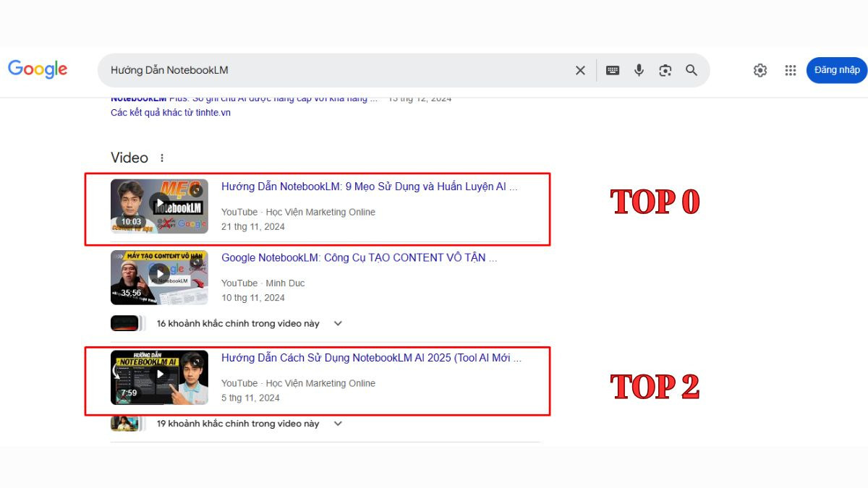The image size is (868, 488).
Task: Click the source text YouTube · Minh Duc
Action: point(263,283)
